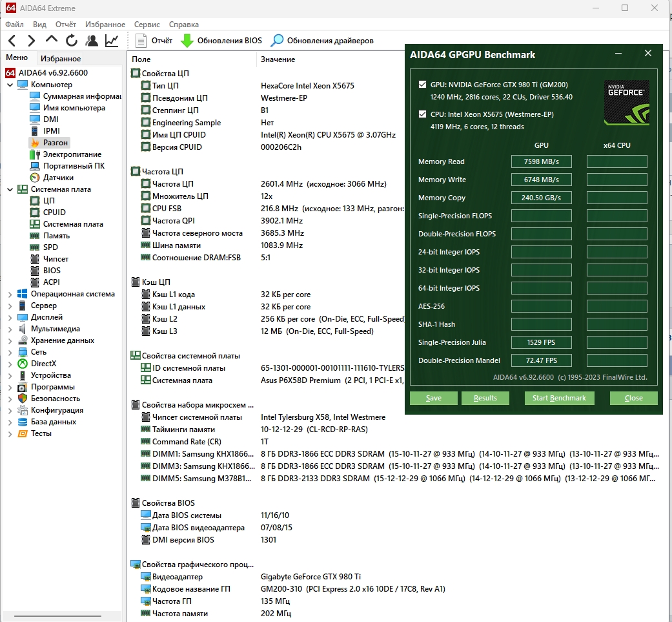
Task: Click Обновления драйверов magnifier button
Action: point(322,41)
